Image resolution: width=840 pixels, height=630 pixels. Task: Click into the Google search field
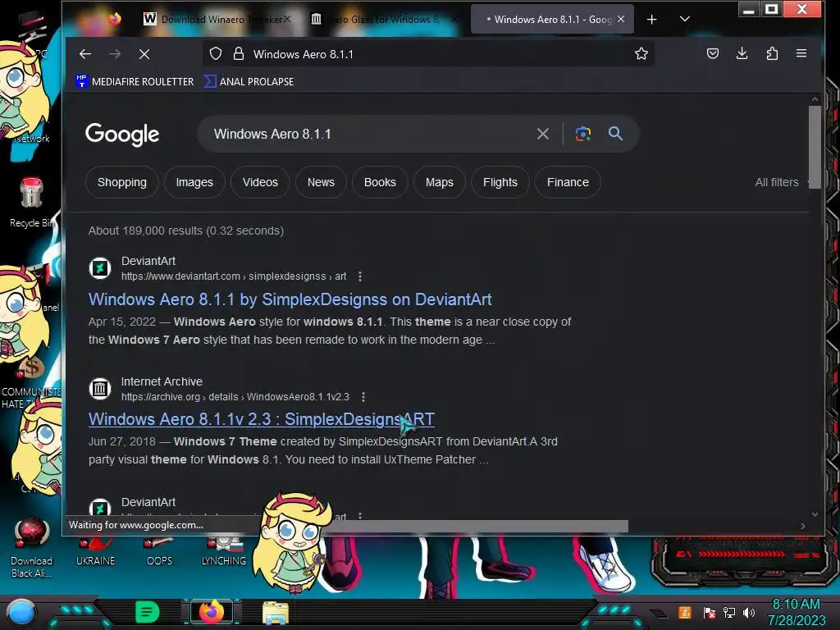point(370,134)
